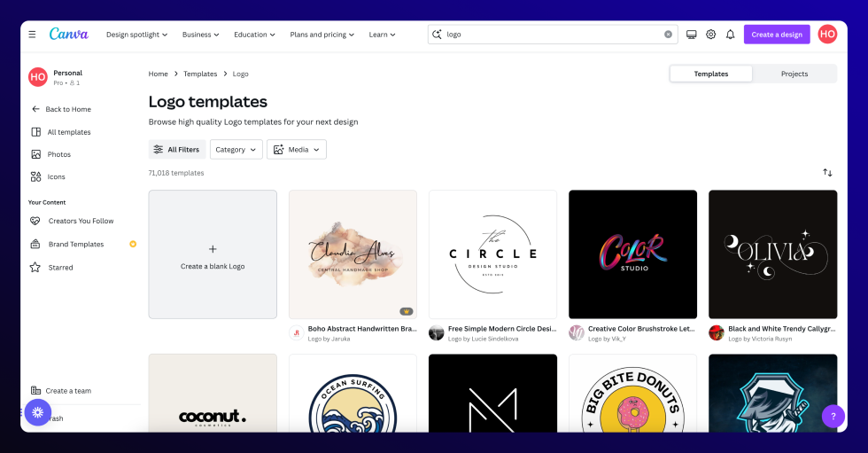Open Starred items
Screen dimensions: 868x453
tap(60, 268)
